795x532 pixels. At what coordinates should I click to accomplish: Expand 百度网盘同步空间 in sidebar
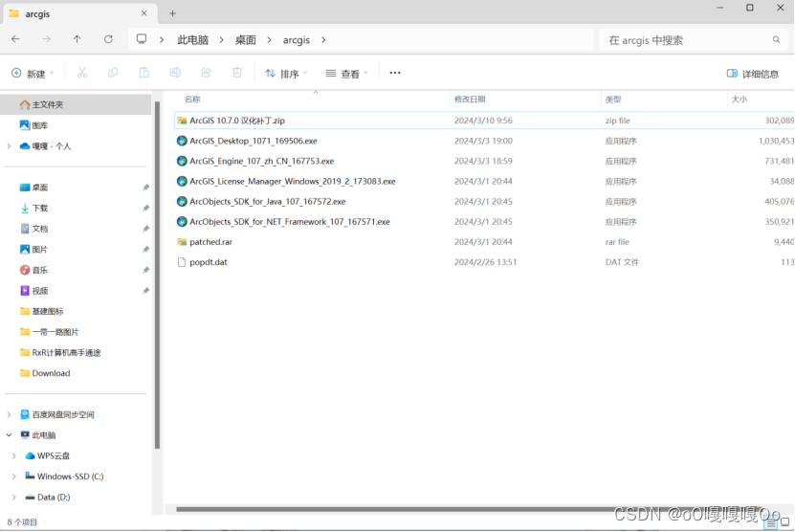[x=9, y=414]
